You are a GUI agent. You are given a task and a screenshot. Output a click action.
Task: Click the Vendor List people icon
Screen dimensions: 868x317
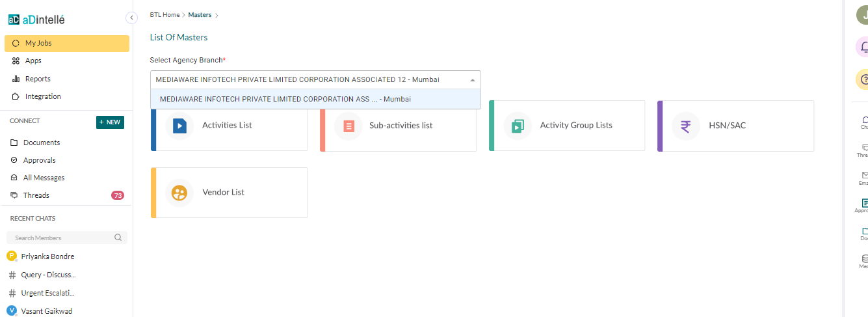click(179, 193)
